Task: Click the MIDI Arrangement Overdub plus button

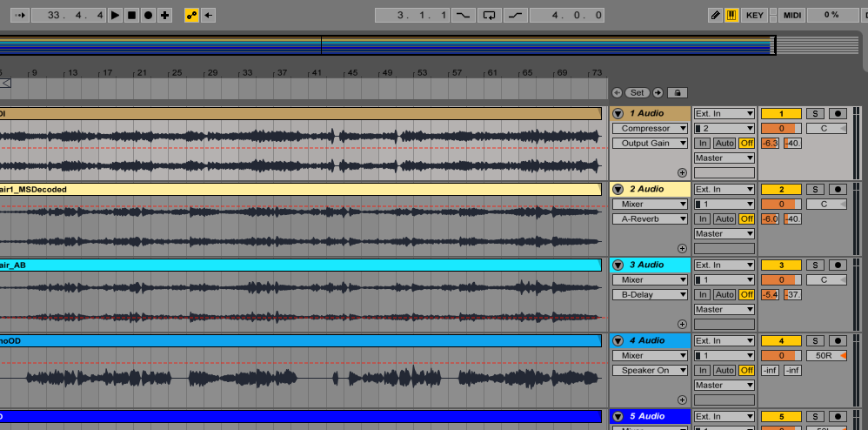Action: (164, 16)
